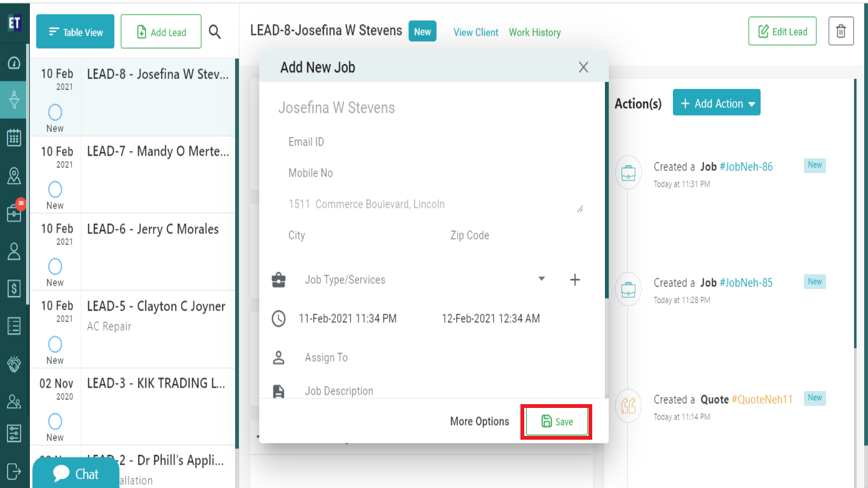Open the calendar icon in sidebar

pyautogui.click(x=14, y=138)
